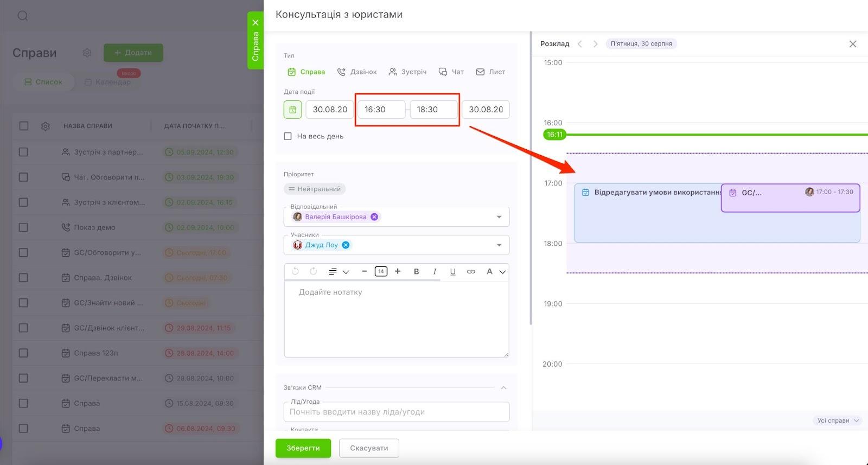Click task icon in Справа. Дзвінок row
This screenshot has height=465, width=868.
point(66,278)
